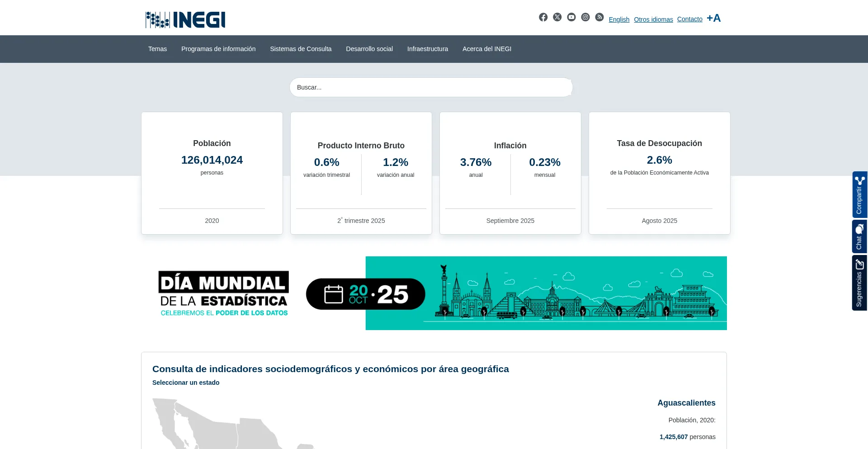Increase font size with +A icon
Viewport: 868px width, 449px height.
(x=713, y=18)
